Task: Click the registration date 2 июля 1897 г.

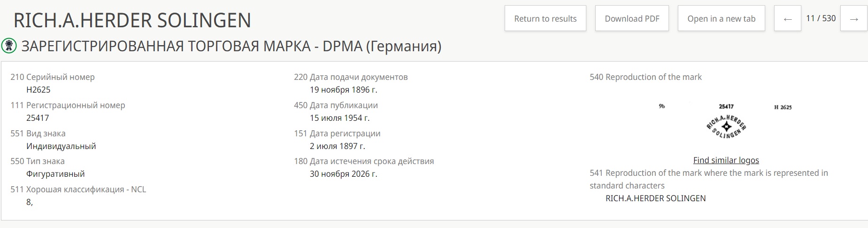Action: pos(337,146)
